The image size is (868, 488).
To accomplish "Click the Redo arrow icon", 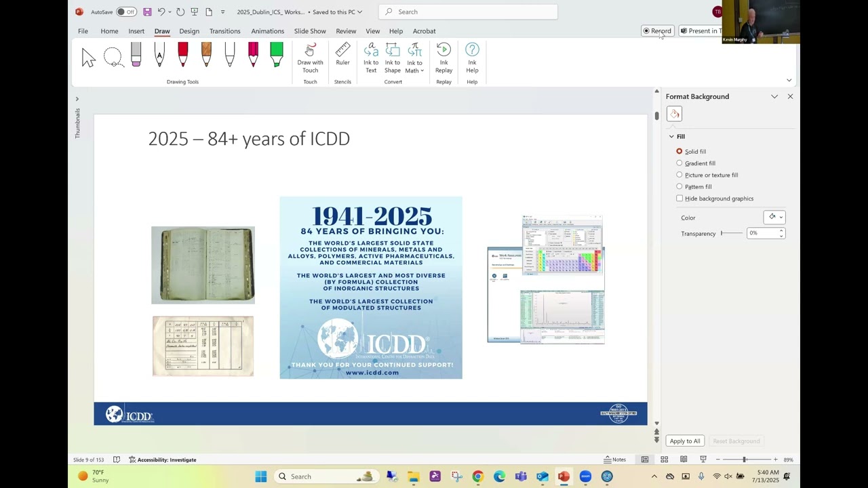I will [x=180, y=12].
